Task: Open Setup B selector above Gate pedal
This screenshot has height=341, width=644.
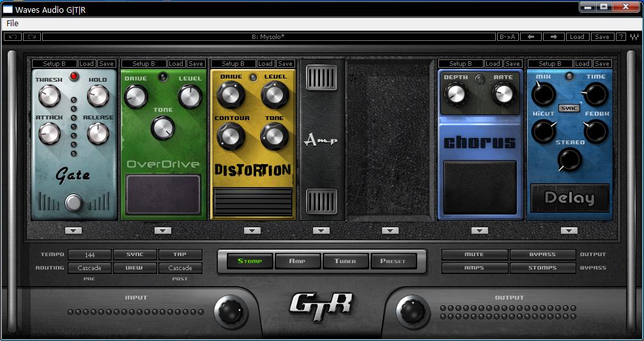Action: click(54, 64)
